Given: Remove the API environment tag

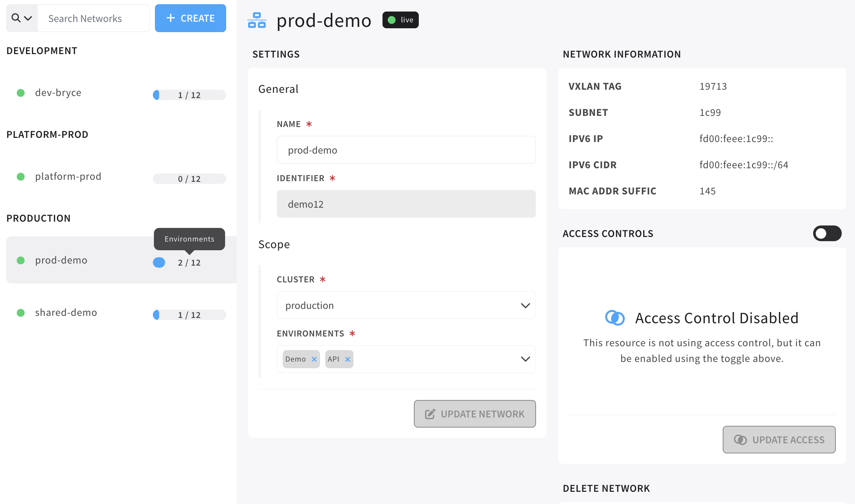Looking at the screenshot, I should [x=348, y=359].
